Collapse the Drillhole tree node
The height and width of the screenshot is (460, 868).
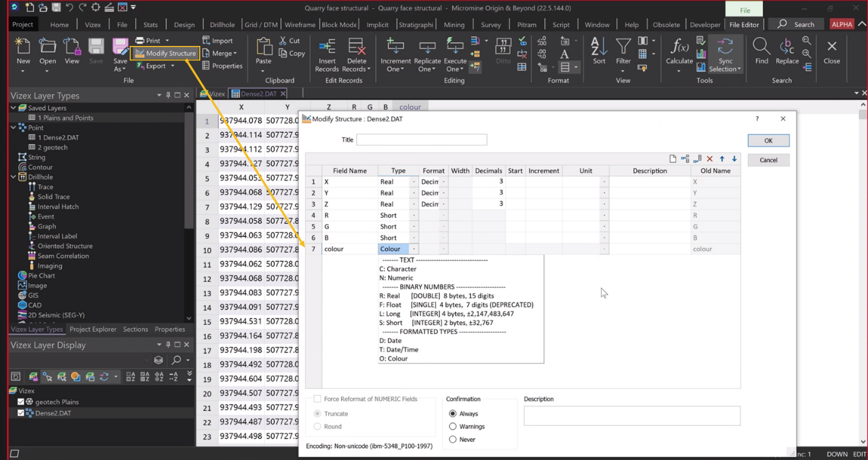tap(13, 177)
